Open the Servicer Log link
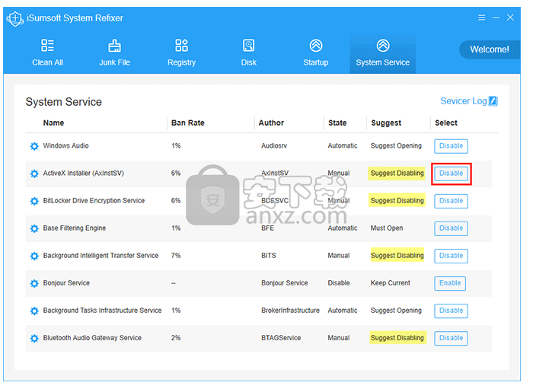 pos(464,101)
